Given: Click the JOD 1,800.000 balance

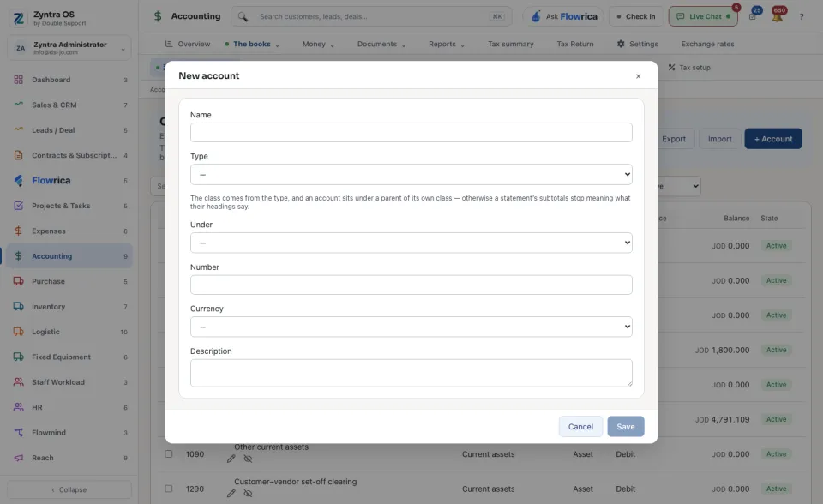Looking at the screenshot, I should click(722, 351).
